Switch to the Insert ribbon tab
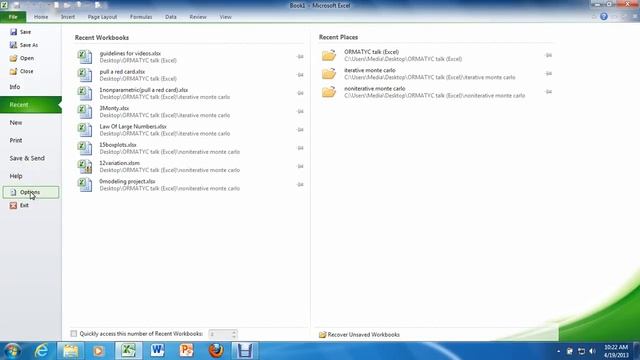640x360 pixels. click(68, 17)
